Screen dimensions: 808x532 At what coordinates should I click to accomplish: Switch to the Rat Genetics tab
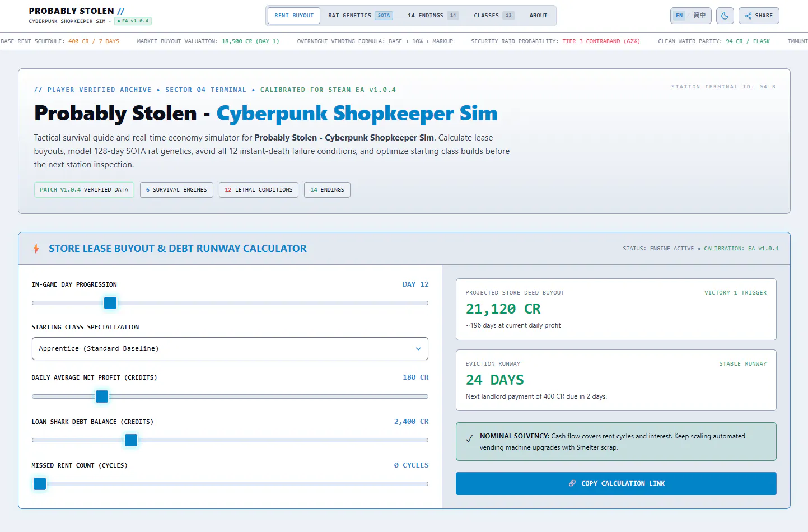[361, 16]
